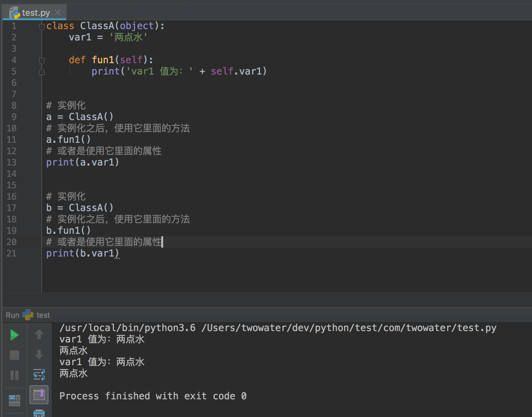Close the test.py editor tab
This screenshot has height=417, width=532.
(x=57, y=12)
